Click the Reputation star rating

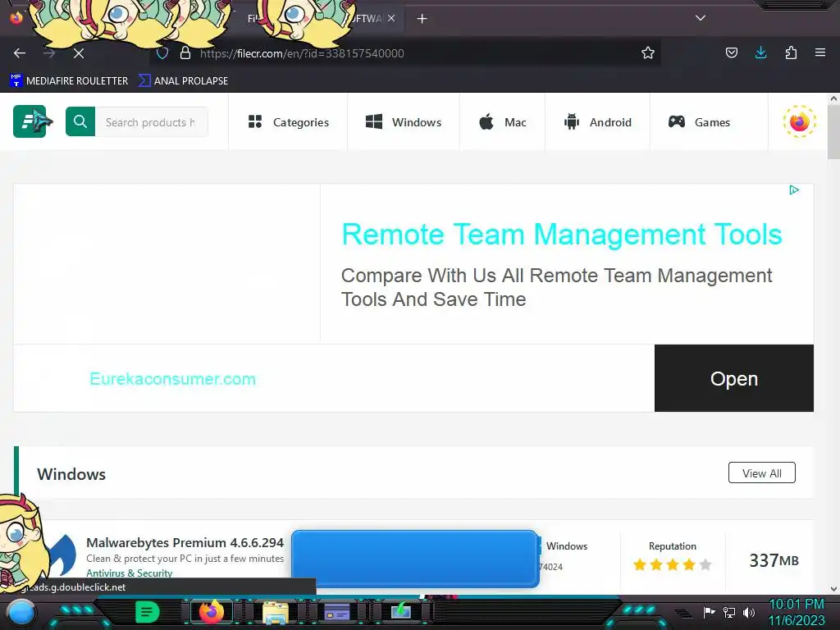(673, 564)
